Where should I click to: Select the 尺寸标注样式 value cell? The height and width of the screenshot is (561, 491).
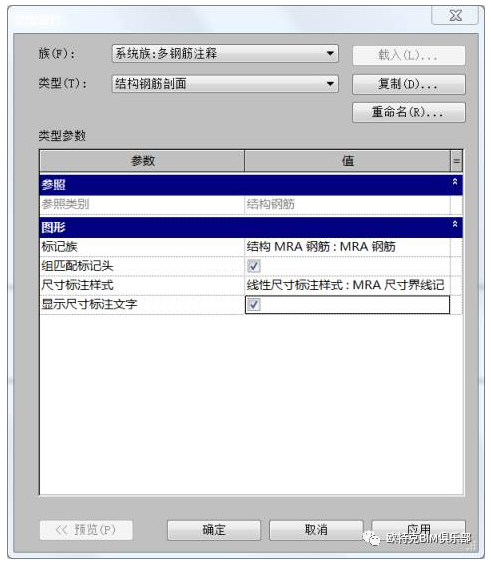[x=347, y=285]
